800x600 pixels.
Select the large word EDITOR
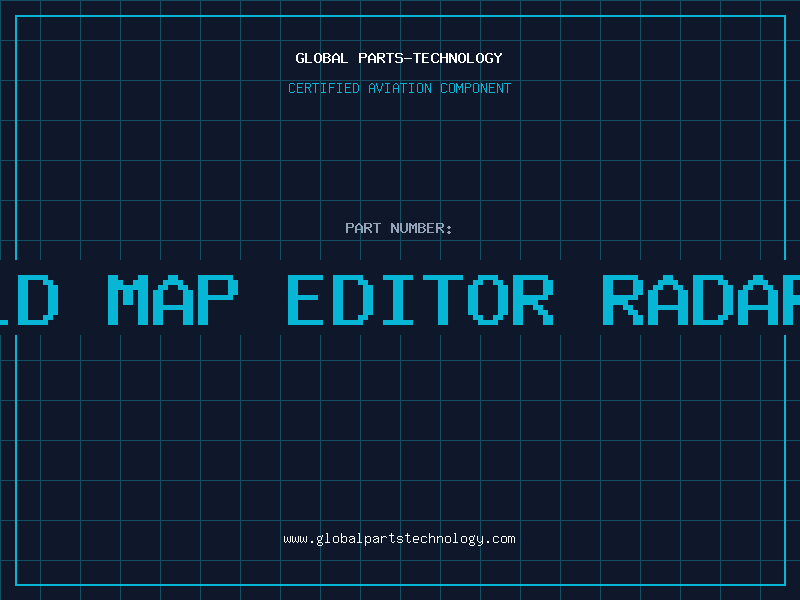pos(420,299)
